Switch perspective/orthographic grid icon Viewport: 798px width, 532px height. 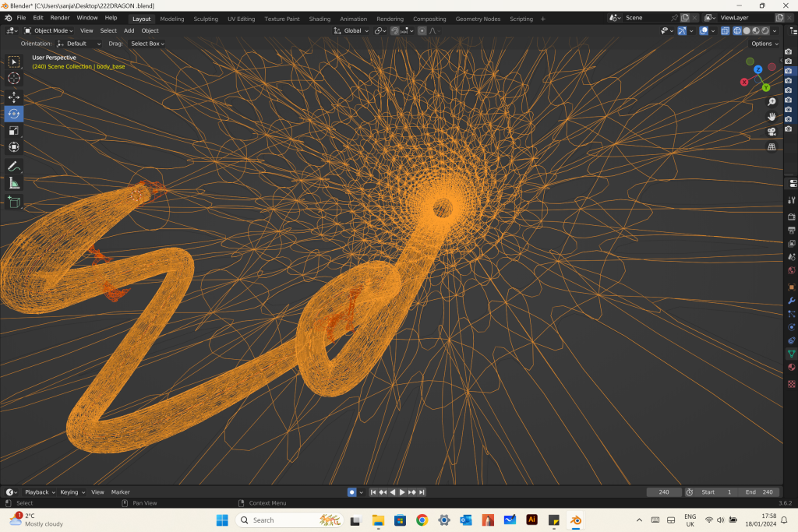click(x=772, y=146)
